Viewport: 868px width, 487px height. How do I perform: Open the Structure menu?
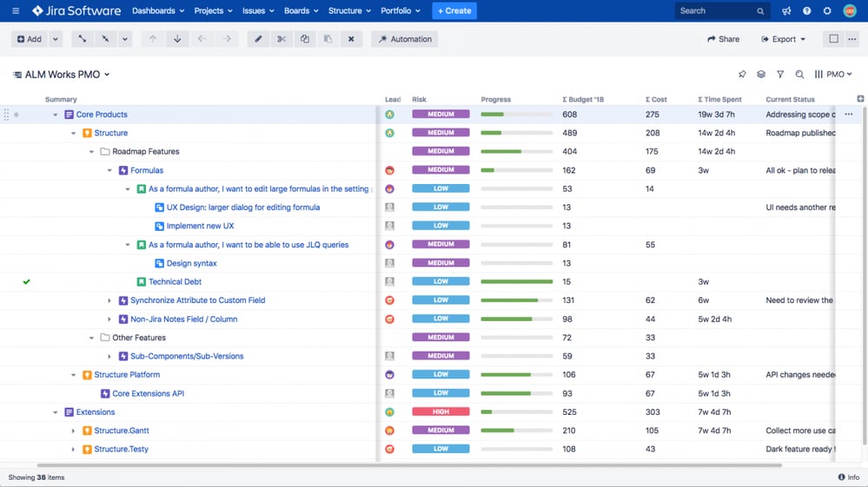coord(349,10)
